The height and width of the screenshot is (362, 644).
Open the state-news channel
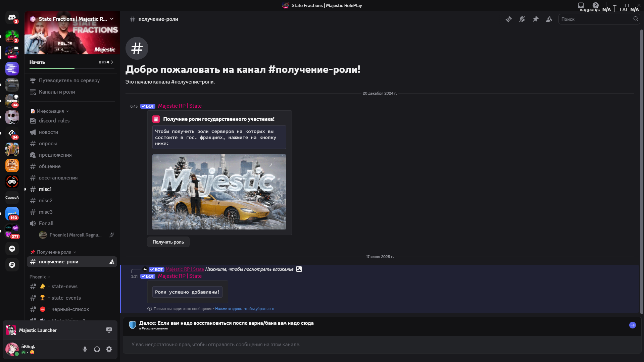(72, 287)
